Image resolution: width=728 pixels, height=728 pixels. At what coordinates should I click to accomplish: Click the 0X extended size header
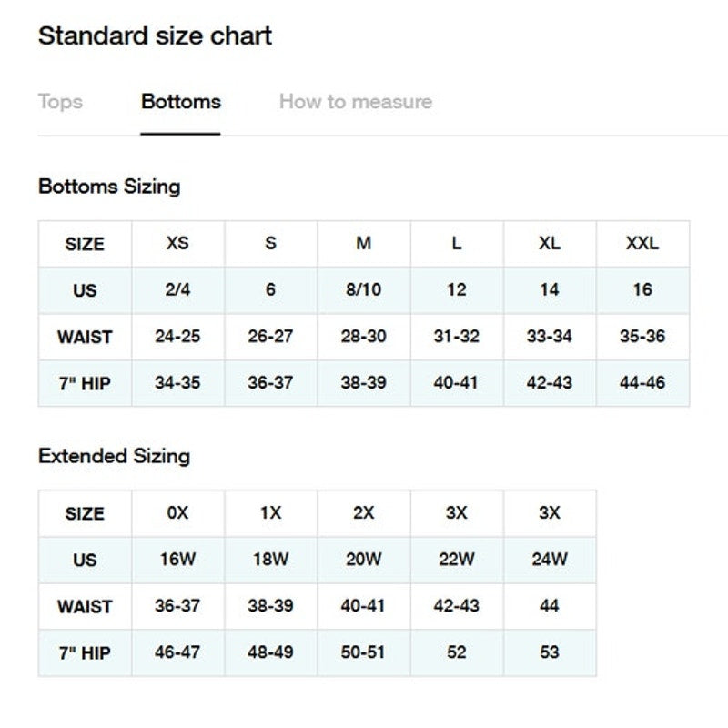pos(178,513)
